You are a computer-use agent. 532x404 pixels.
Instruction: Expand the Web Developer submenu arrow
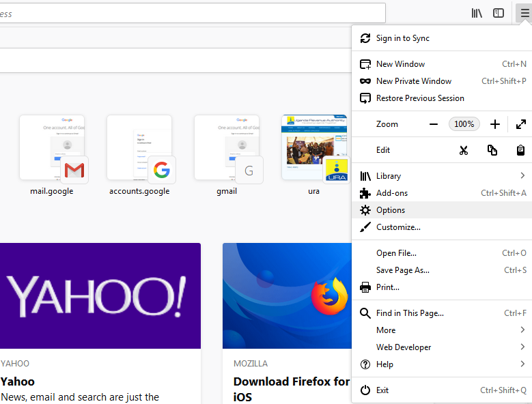[x=522, y=347]
